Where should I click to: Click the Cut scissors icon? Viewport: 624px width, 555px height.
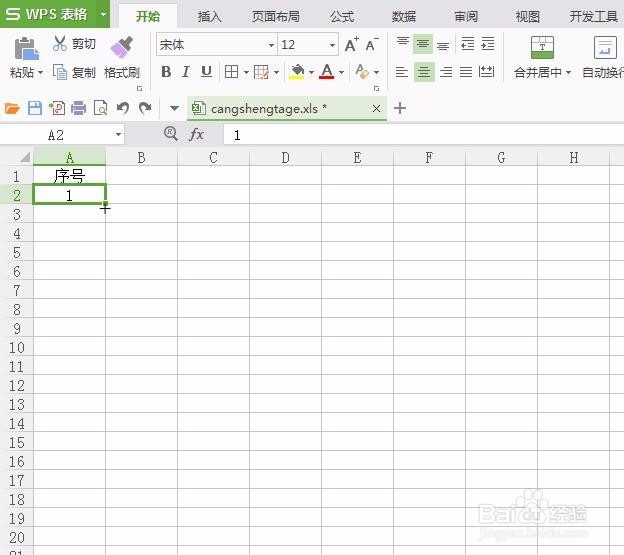click(60, 43)
